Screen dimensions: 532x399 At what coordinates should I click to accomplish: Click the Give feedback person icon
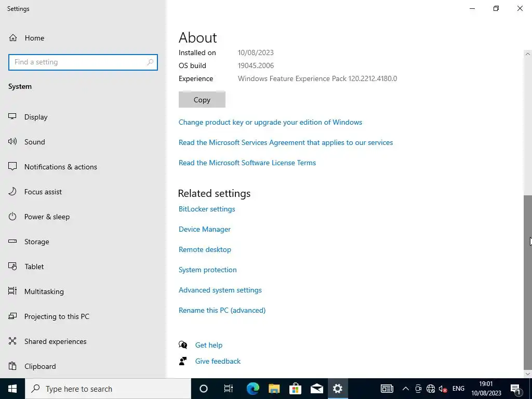click(x=183, y=361)
